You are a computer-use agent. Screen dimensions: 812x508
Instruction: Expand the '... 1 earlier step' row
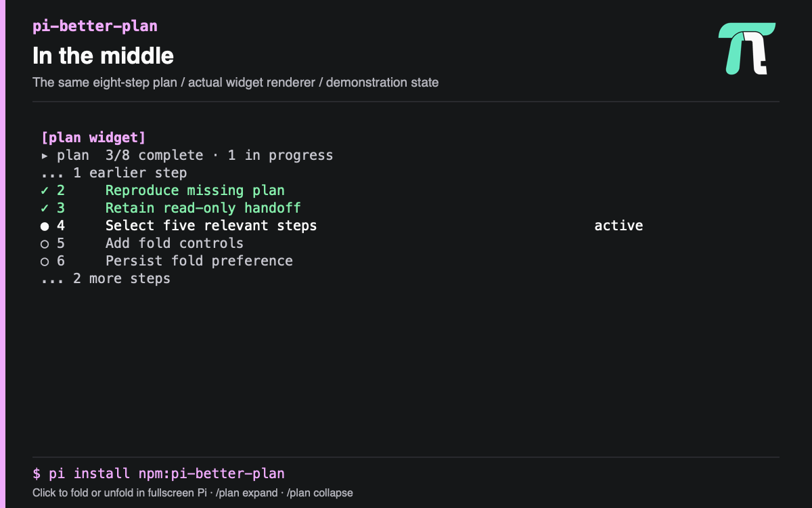114,173
